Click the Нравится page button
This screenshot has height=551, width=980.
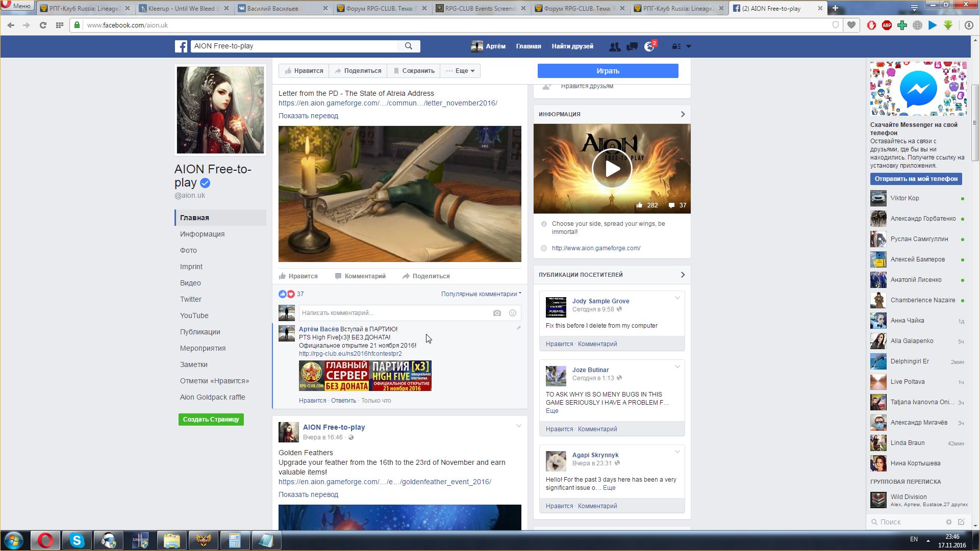304,71
